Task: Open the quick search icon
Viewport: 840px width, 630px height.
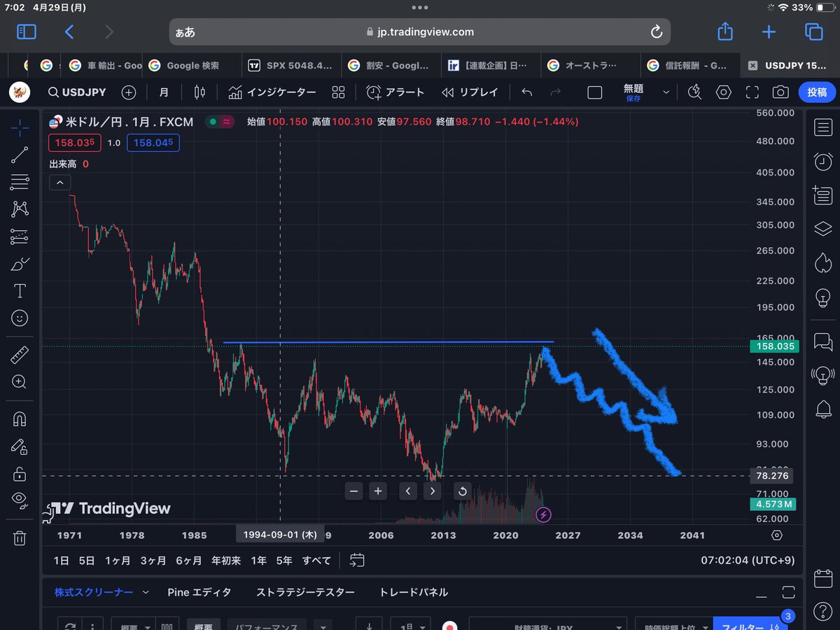Action: coord(694,92)
